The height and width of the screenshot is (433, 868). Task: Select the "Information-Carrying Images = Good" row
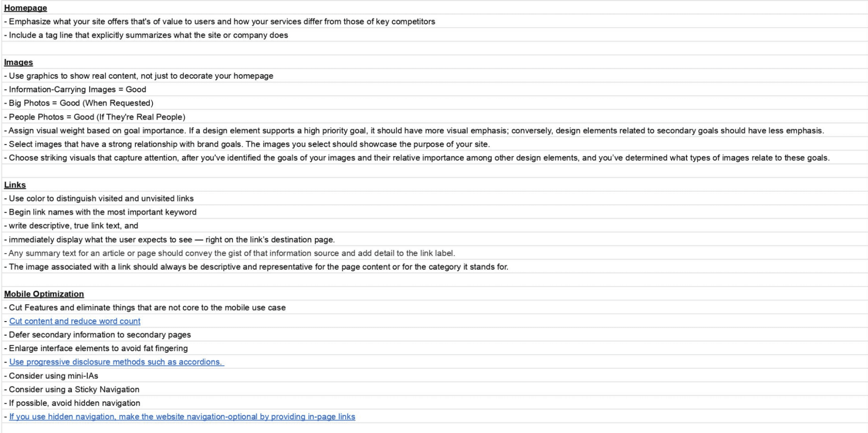77,89
